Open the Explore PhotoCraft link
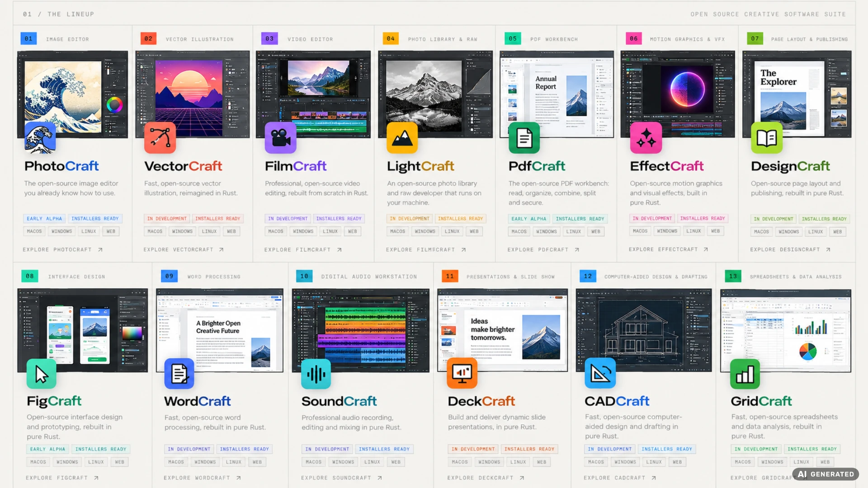Screen dimensions: 868x488 pos(63,249)
